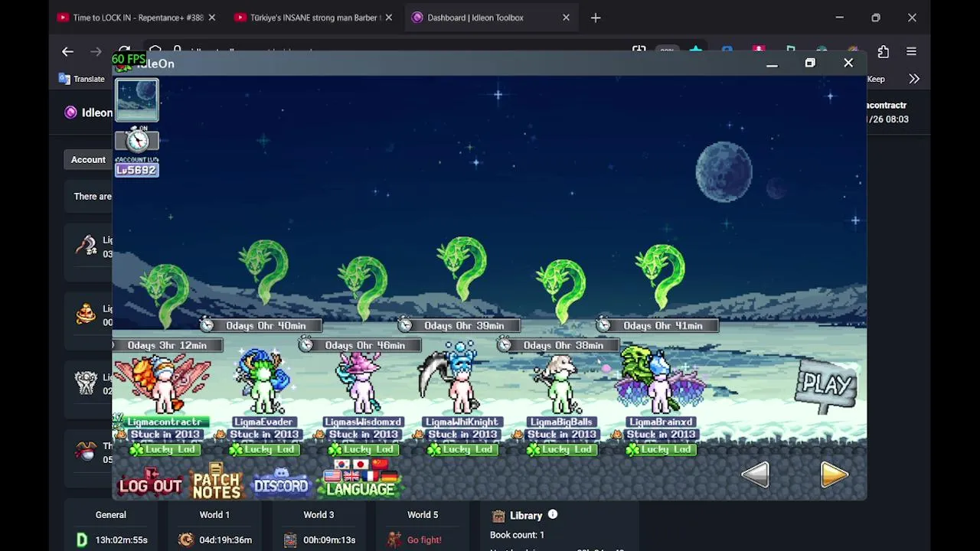
Task: Click the 0days 3hr 12min timer
Action: point(167,345)
